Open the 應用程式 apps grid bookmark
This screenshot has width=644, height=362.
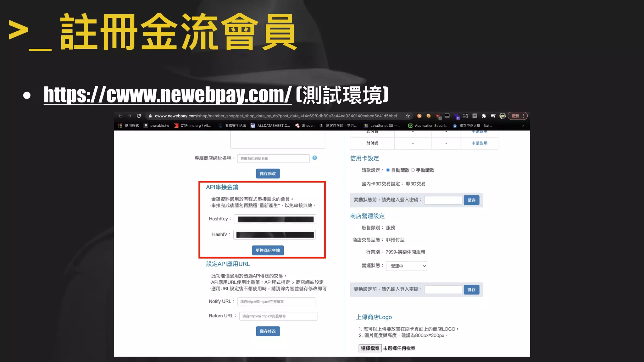point(128,126)
